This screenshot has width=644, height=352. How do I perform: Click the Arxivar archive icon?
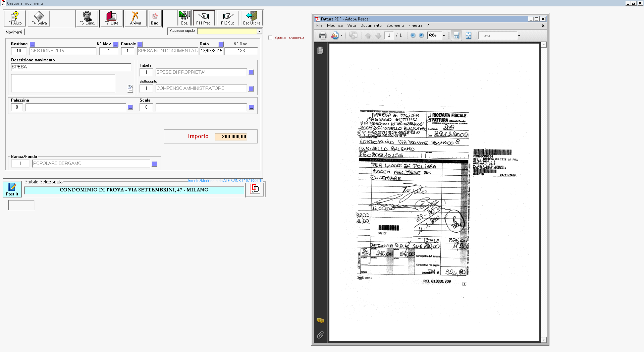[x=135, y=18]
